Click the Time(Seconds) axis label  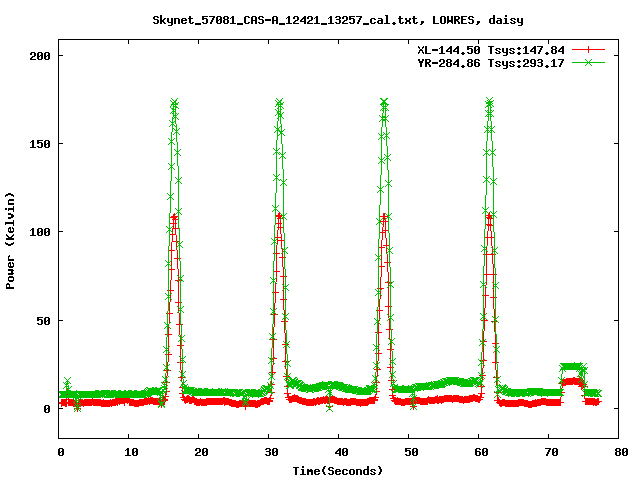[338, 471]
